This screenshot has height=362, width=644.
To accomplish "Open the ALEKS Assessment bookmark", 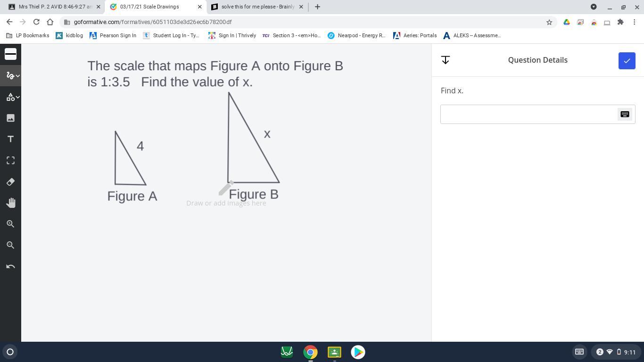I will (472, 35).
